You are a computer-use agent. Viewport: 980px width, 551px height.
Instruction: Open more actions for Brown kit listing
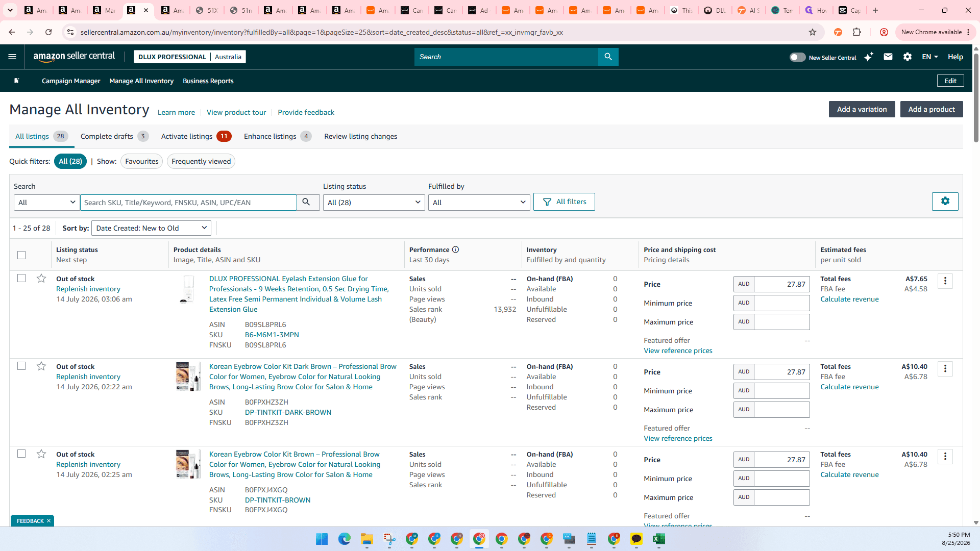tap(945, 456)
